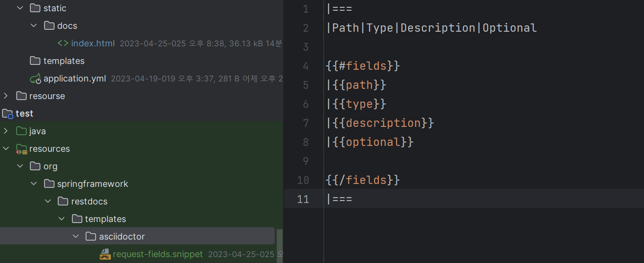Viewport: 644px width, 263px height.
Task: Open index.html in the project tree
Action: tap(93, 43)
